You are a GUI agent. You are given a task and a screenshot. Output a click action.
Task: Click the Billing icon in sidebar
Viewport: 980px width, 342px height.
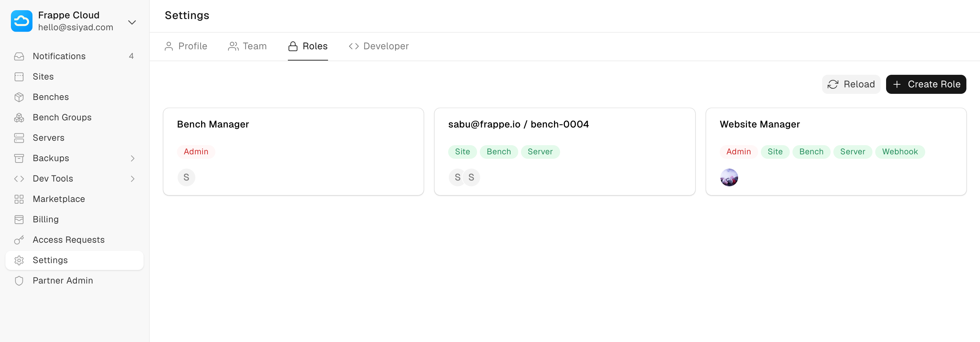coord(19,220)
